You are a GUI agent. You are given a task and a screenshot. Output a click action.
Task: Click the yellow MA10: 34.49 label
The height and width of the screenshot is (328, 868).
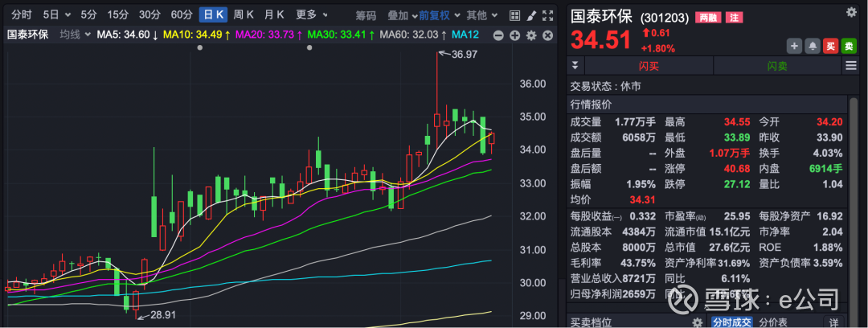[197, 35]
